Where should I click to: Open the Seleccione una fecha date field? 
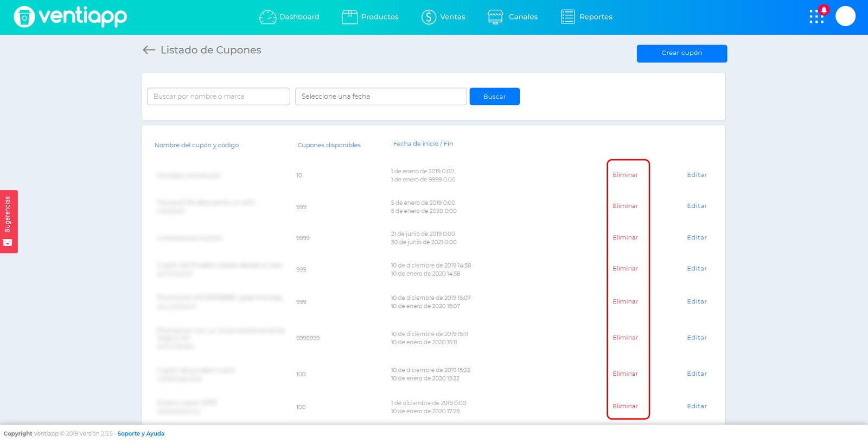381,97
